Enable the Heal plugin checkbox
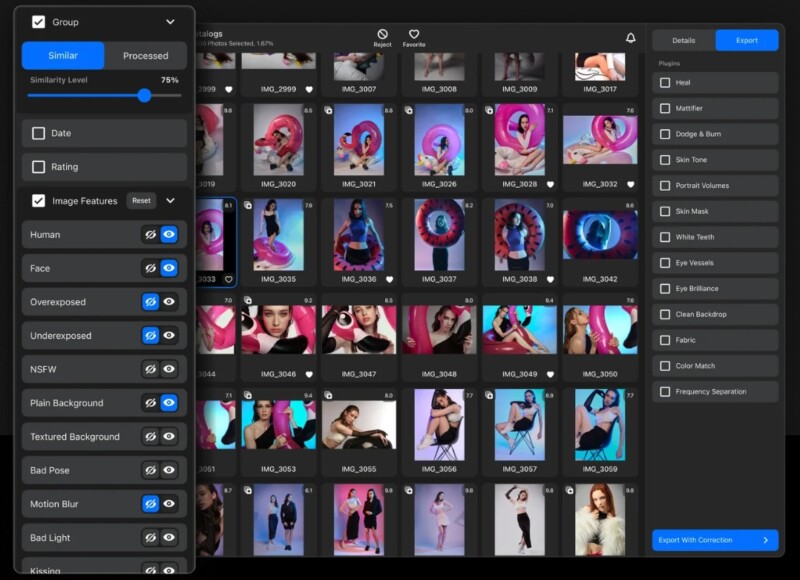The width and height of the screenshot is (800, 580). [x=665, y=83]
